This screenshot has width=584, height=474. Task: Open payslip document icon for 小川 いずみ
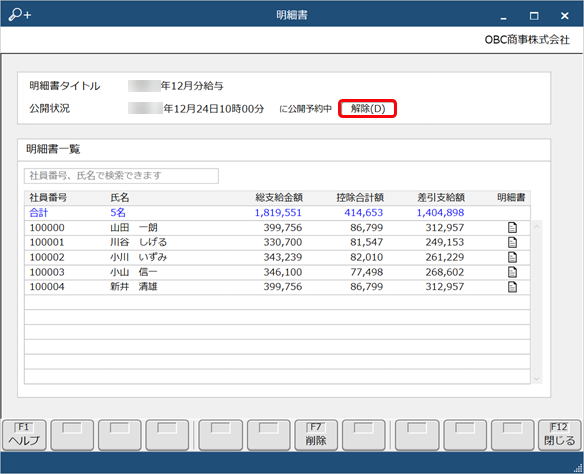pos(512,257)
